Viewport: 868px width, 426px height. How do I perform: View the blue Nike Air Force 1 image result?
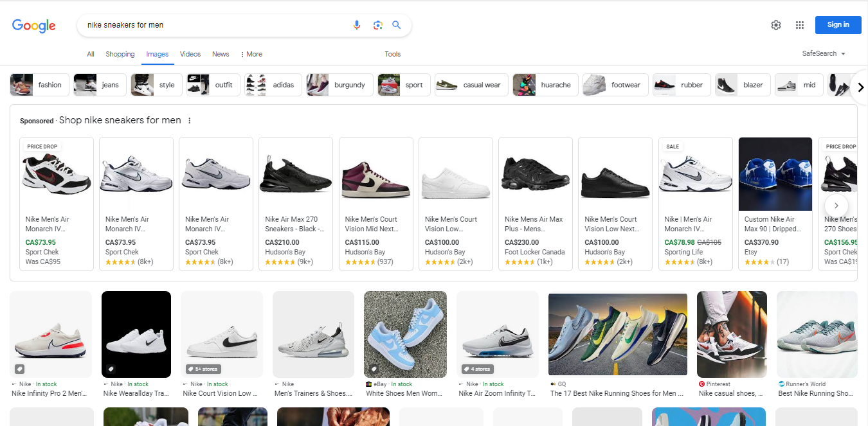(405, 334)
